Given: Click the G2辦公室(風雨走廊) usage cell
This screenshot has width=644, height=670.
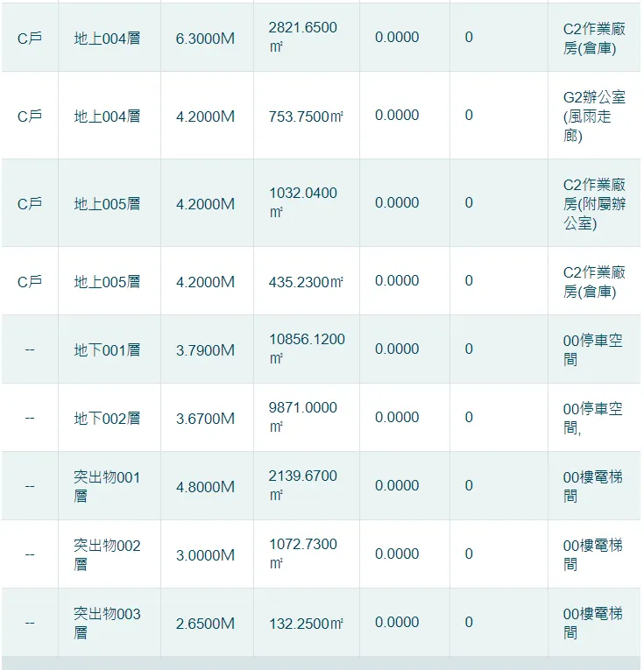Looking at the screenshot, I should [594, 116].
